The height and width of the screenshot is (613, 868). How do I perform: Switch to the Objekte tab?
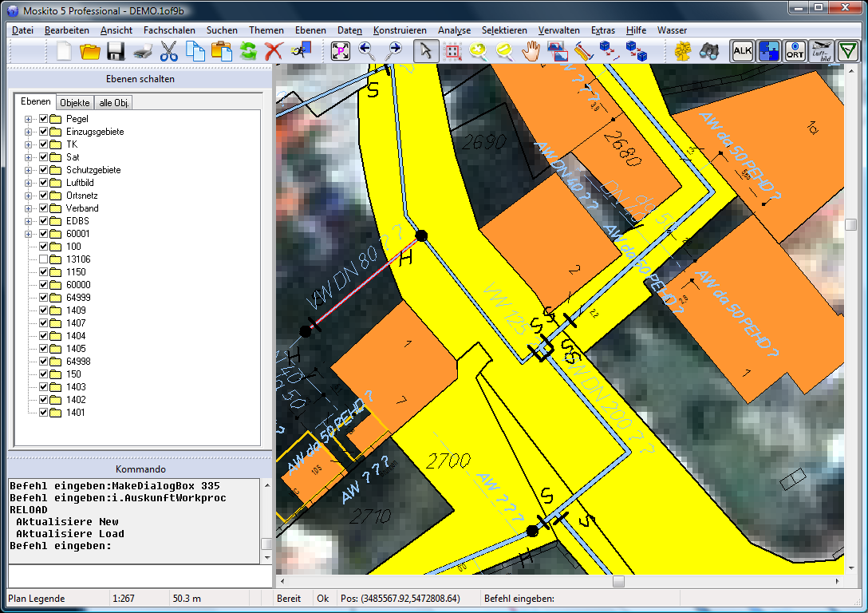tap(75, 103)
